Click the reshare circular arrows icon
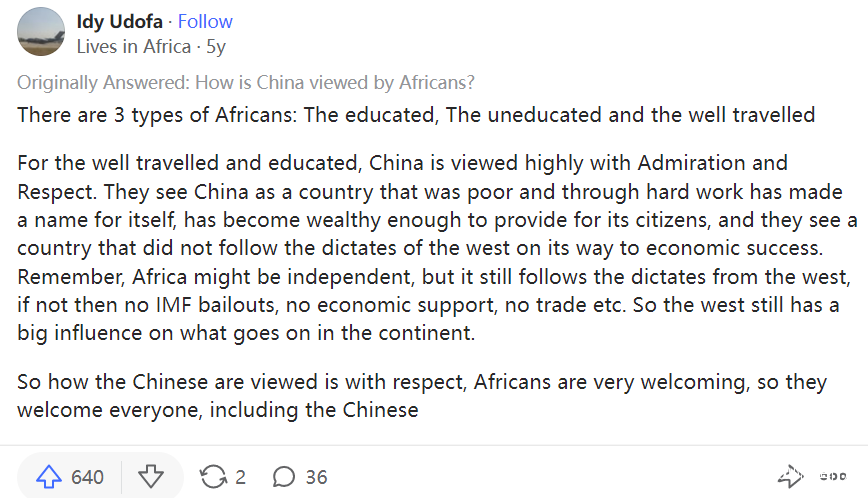868x498 pixels. coord(213,477)
